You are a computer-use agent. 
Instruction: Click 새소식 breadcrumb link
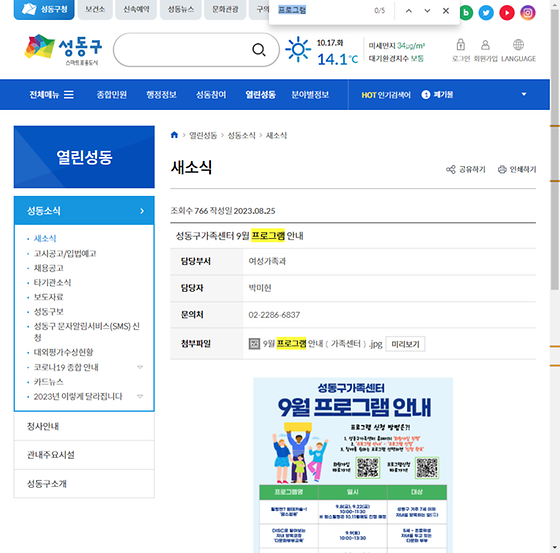pos(276,135)
